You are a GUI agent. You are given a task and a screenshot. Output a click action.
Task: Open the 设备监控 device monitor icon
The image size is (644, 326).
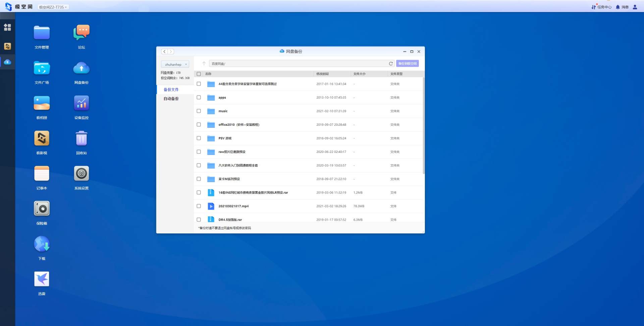pos(81,103)
